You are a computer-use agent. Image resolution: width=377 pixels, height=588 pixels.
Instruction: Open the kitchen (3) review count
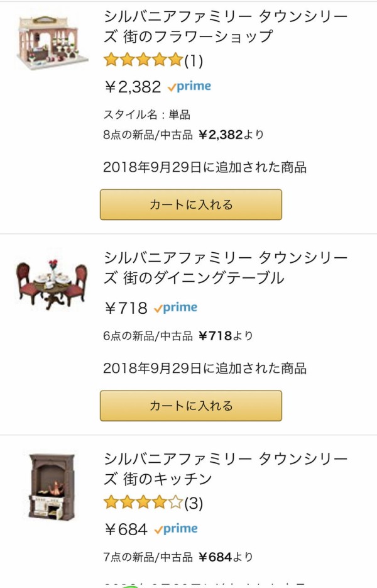pos(194,504)
